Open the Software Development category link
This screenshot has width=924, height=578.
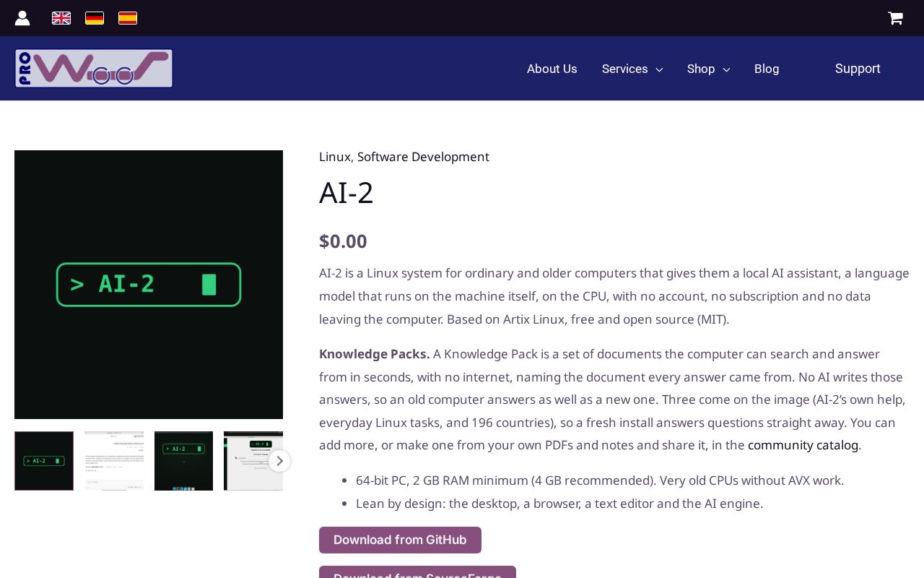click(423, 157)
